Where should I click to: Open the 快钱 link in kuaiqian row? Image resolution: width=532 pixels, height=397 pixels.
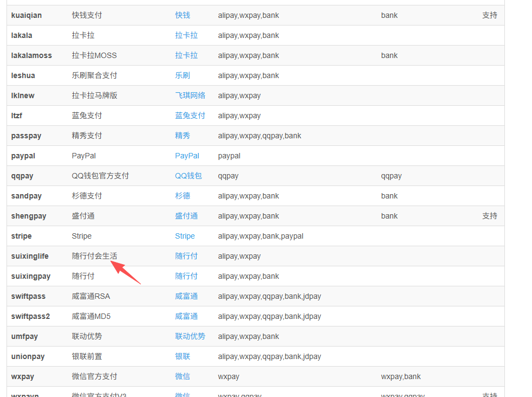[x=183, y=15]
